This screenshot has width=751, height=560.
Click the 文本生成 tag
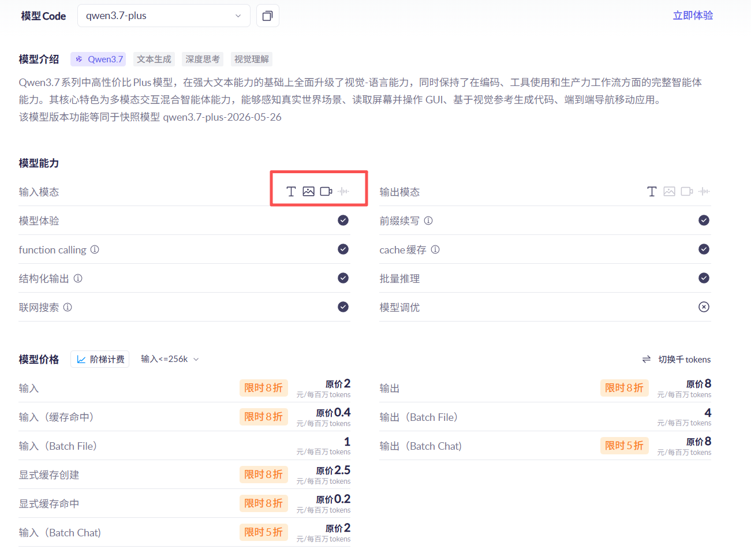point(154,59)
